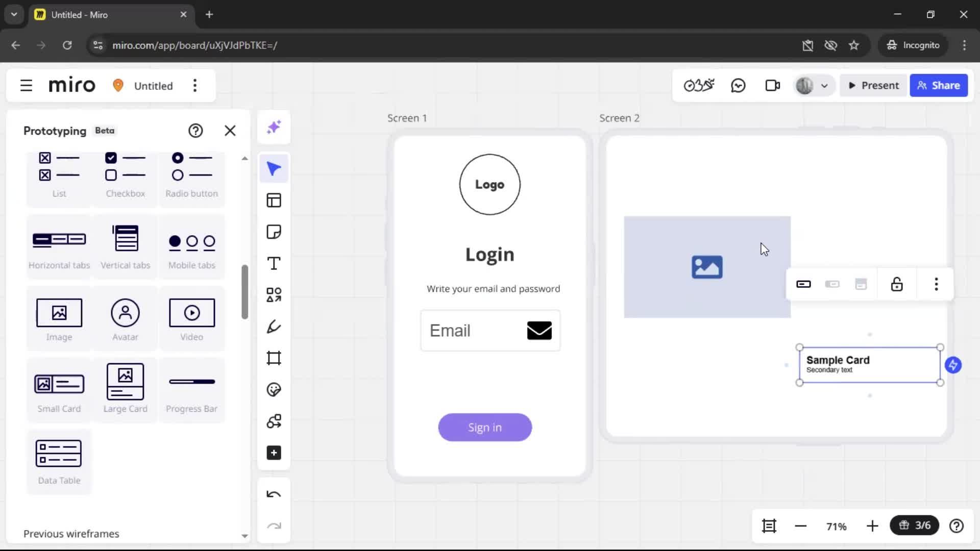Insert Vertical tabs component

pos(126,247)
